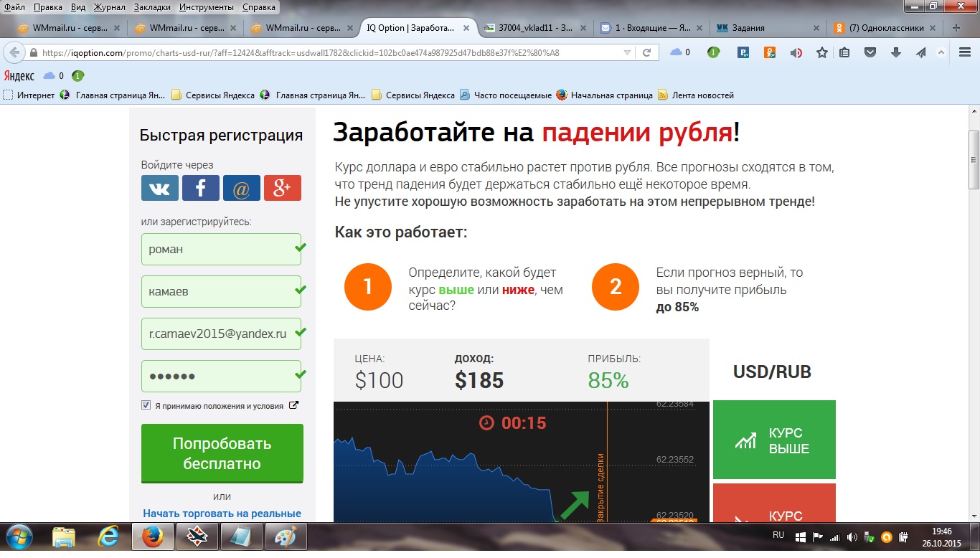The height and width of the screenshot is (558, 980).
Task: Open a new browser tab with plus
Action: pyautogui.click(x=956, y=28)
